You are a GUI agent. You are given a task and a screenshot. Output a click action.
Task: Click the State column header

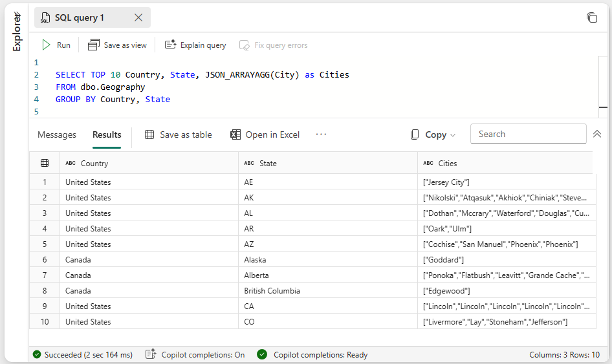coord(328,163)
